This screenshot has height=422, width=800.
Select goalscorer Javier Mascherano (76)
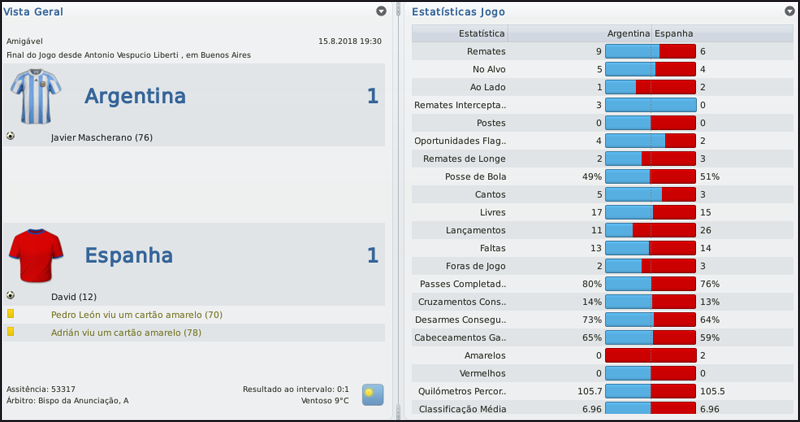click(x=102, y=137)
